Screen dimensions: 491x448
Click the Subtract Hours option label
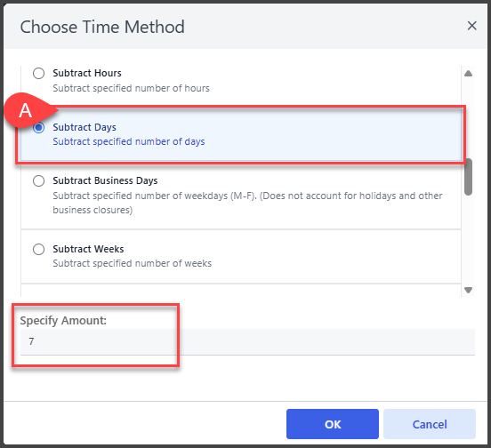pyautogui.click(x=87, y=73)
